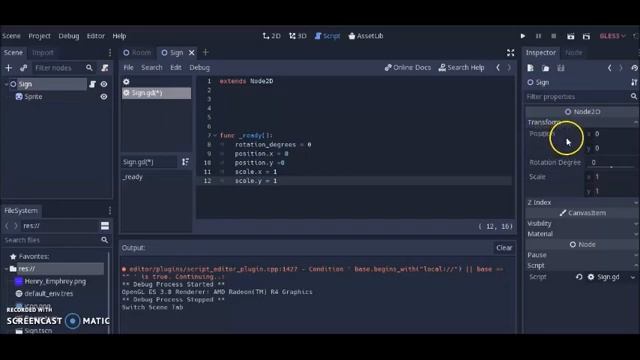
Task: Open the Editor menu
Action: 96,36
